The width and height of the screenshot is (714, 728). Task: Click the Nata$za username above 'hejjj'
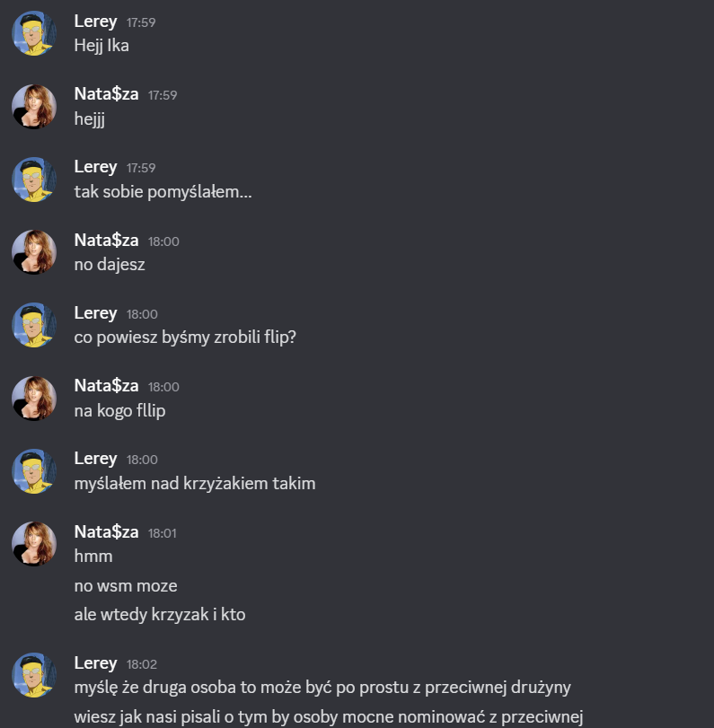(106, 93)
